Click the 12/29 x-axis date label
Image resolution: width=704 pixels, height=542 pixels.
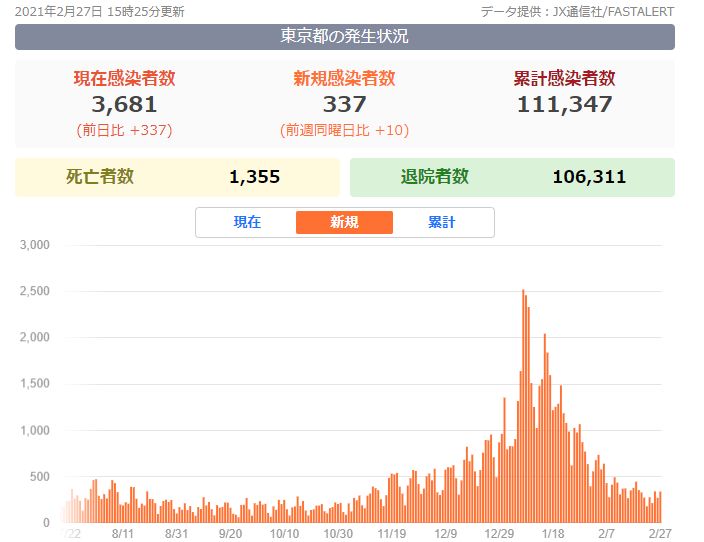click(x=499, y=533)
